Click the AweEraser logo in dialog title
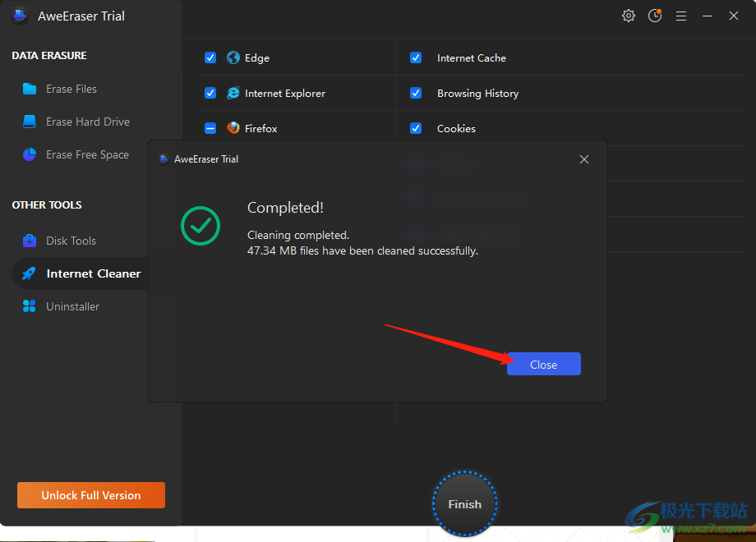 (164, 159)
